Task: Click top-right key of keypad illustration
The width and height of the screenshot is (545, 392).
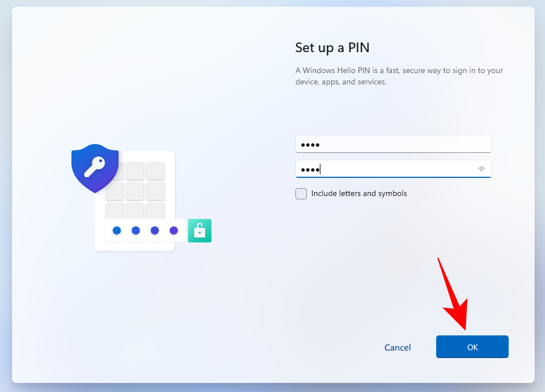Action: pos(155,171)
